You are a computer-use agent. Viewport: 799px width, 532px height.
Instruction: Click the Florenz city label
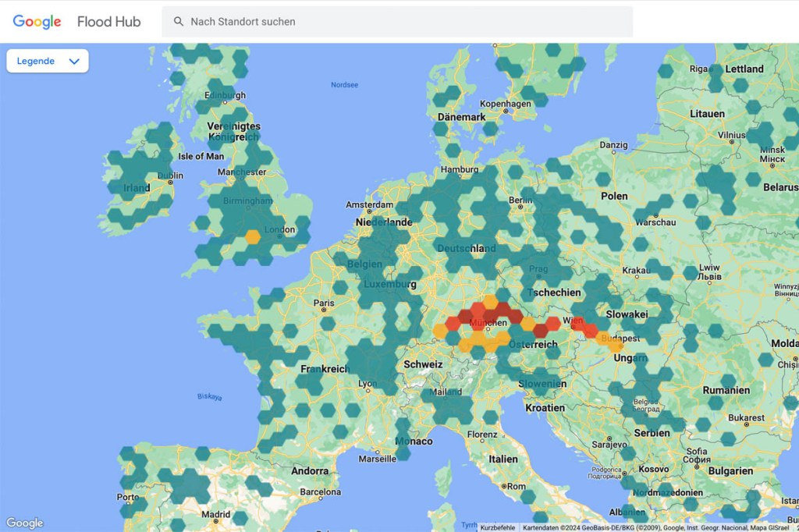[482, 434]
